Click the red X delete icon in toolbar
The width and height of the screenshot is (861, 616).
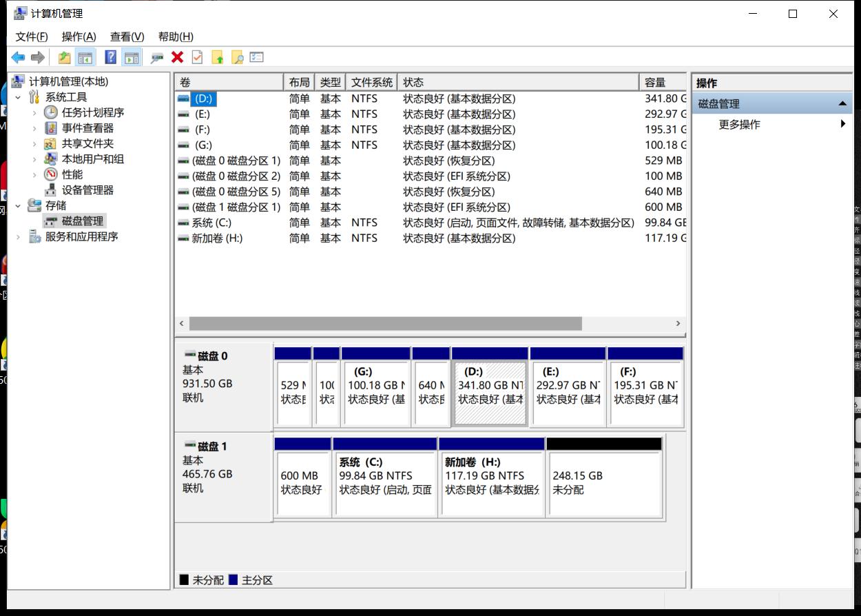[176, 57]
